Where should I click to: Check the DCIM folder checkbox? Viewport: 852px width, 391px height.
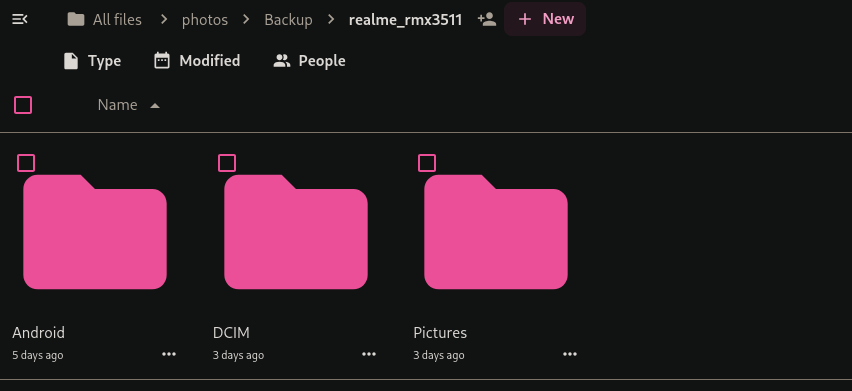tap(227, 163)
